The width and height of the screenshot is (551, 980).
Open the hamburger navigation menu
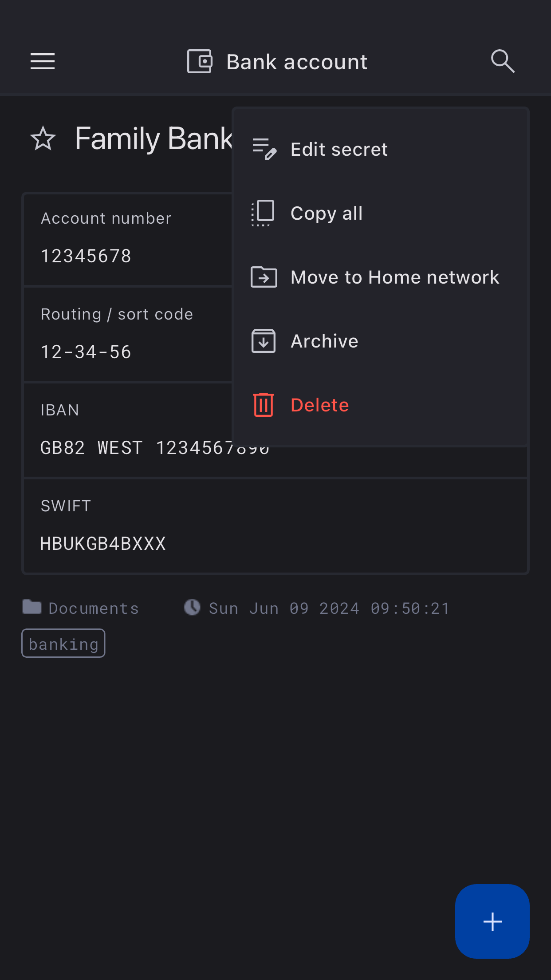tap(43, 61)
